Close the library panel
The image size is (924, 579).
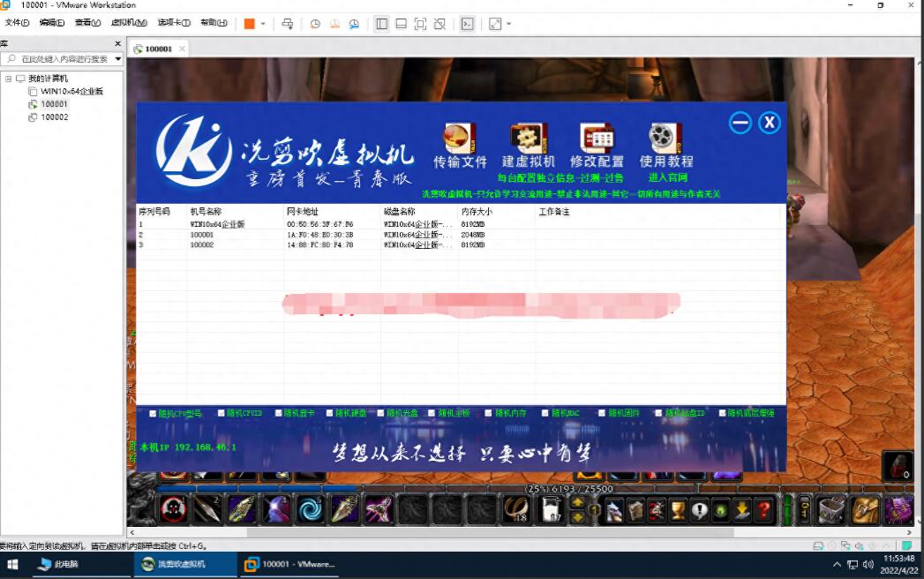click(x=117, y=43)
